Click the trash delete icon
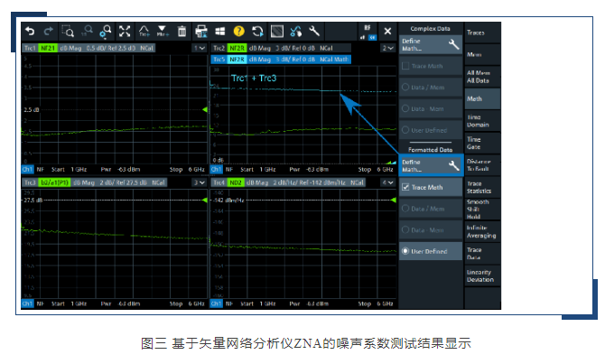Screen dimensions: 605x364 tap(181, 32)
